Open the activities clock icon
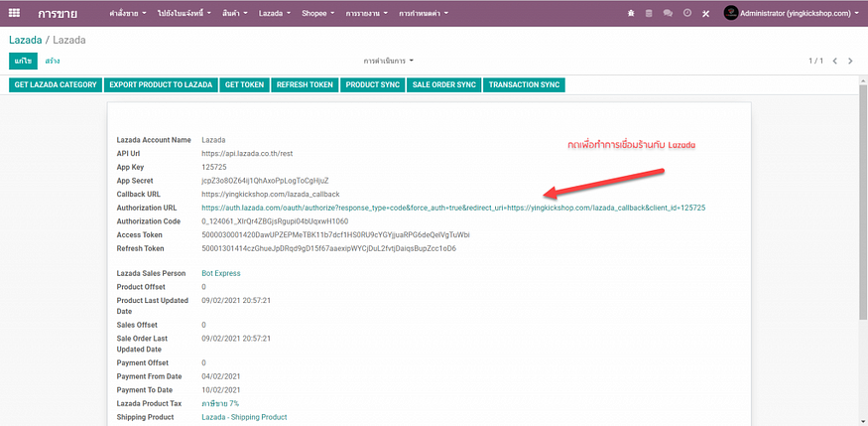Viewport: 868px width, 426px height. coord(687,13)
